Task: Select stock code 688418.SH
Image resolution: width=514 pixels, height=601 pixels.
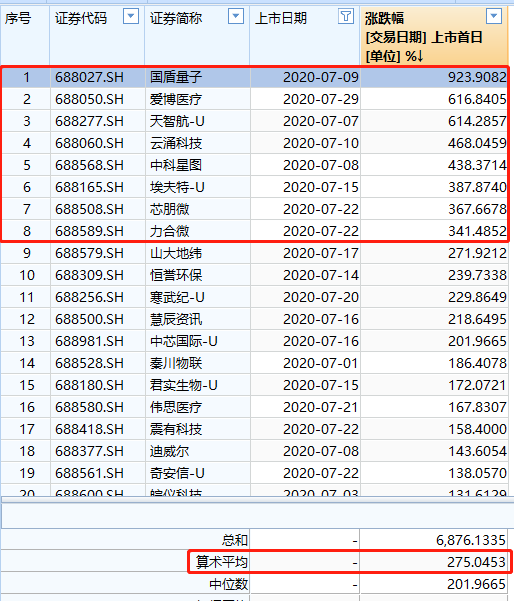Action: (x=89, y=429)
